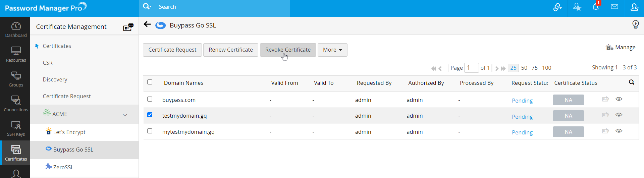
Task: Select Let's Encrypt in ACME menu
Action: click(69, 132)
